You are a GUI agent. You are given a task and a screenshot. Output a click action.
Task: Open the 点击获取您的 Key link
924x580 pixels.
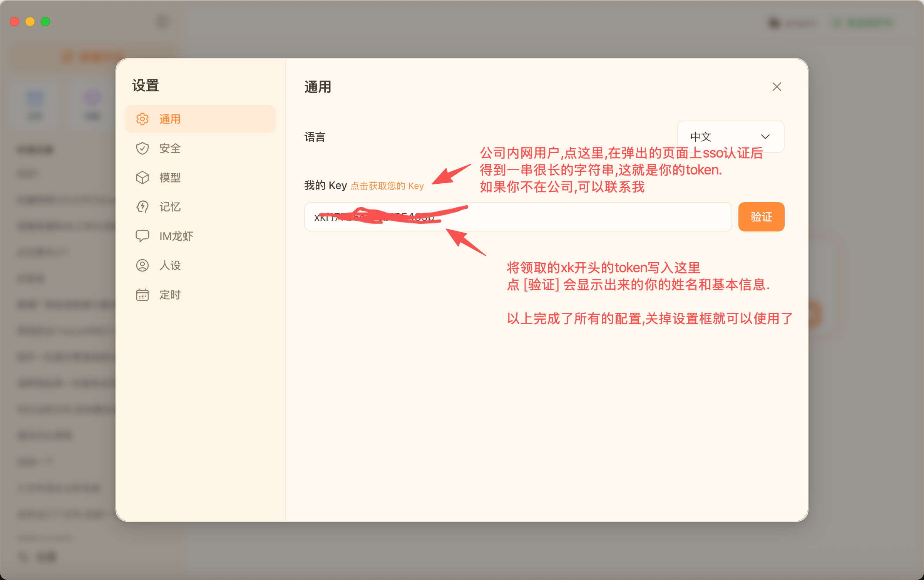tap(387, 186)
